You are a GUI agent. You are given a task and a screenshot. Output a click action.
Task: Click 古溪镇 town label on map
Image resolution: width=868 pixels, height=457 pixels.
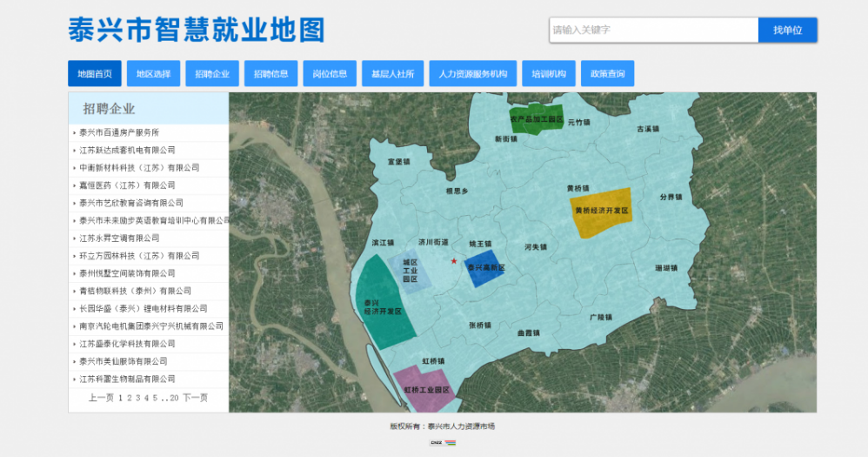pyautogui.click(x=648, y=129)
